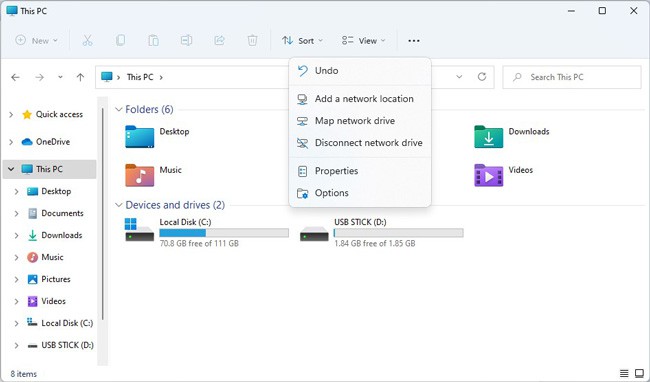Viewport: 650px width, 382px height.
Task: Switch to details view icon in status bar
Action: coord(624,374)
